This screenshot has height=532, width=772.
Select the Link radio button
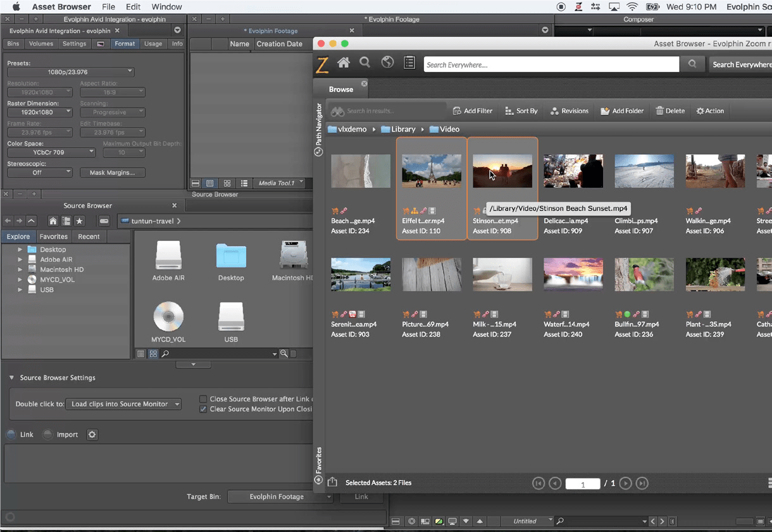(11, 435)
